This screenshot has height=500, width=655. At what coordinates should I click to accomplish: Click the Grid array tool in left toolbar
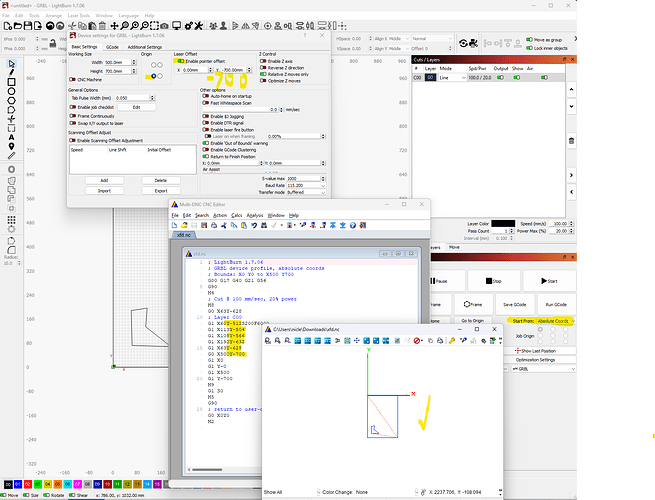(x=11, y=220)
